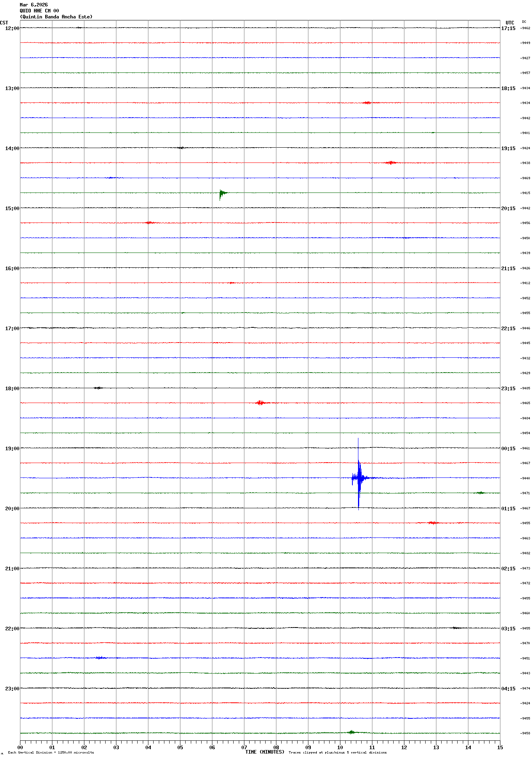The width and height of the screenshot is (532, 758).
Task: Click the Mar 6,2026 date header
Action: point(34,5)
